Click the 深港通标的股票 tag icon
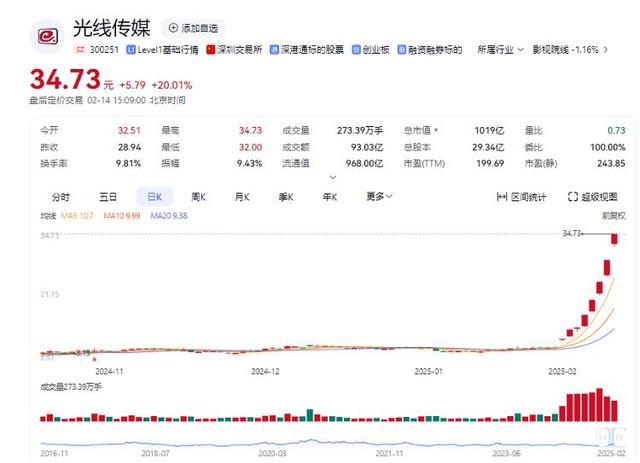The image size is (640, 463). pos(274,50)
